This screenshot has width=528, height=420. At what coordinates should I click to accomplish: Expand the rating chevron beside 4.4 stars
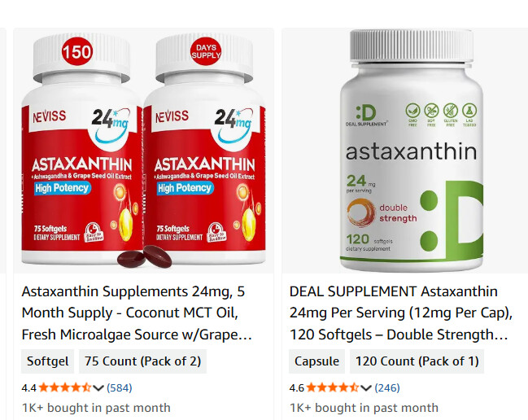(98, 388)
